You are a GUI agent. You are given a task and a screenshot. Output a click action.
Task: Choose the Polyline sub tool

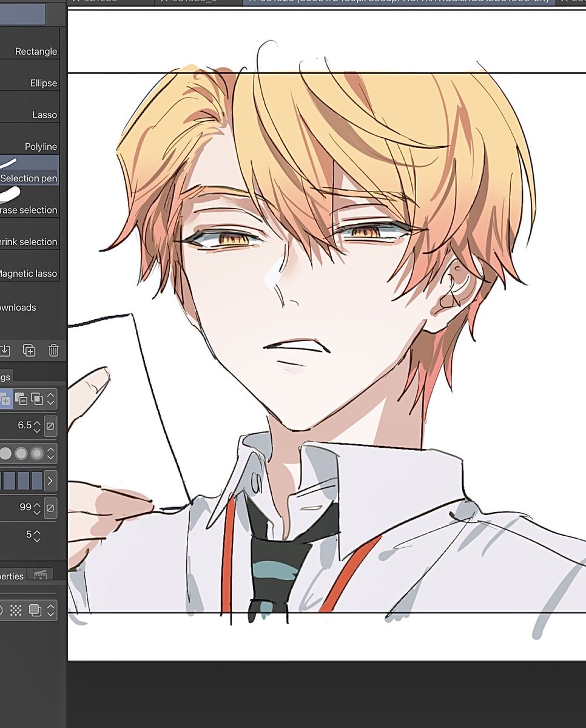(x=30, y=139)
